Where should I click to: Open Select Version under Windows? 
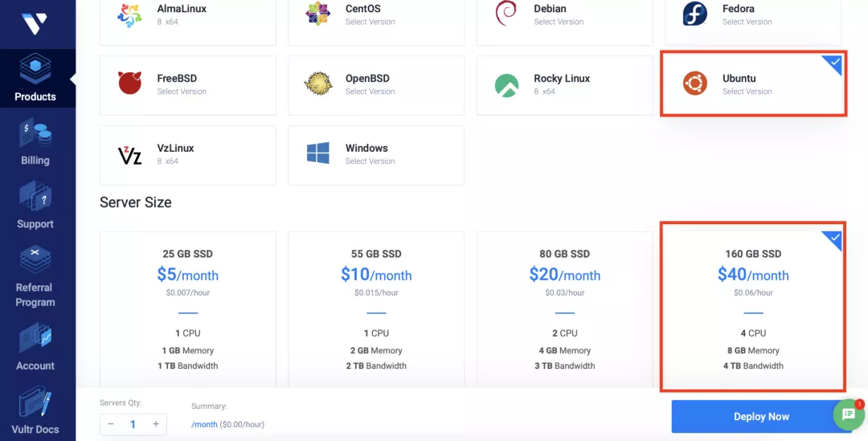[x=371, y=161]
